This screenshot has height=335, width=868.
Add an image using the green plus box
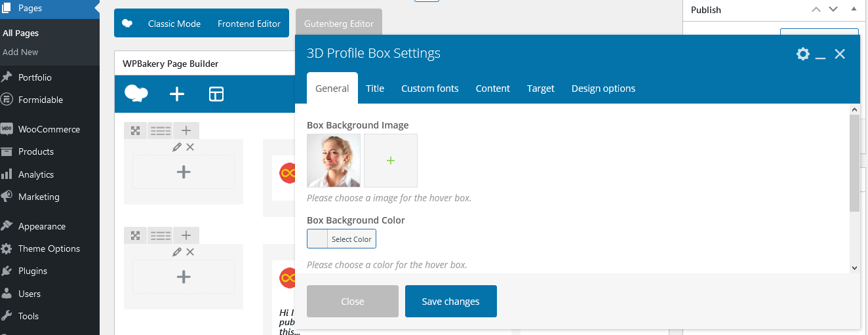tap(391, 161)
